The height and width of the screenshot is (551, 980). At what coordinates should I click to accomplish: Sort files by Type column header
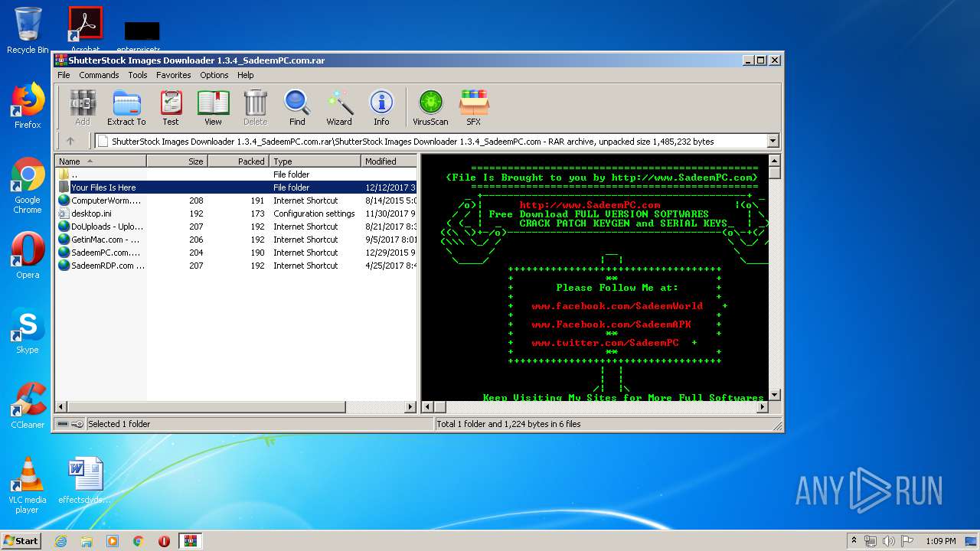coord(315,161)
